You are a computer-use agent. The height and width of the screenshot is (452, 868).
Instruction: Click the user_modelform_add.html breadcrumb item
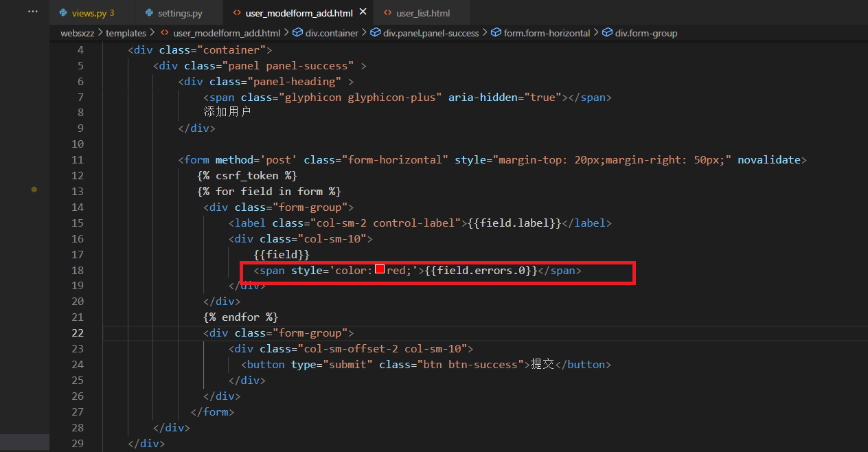click(227, 33)
